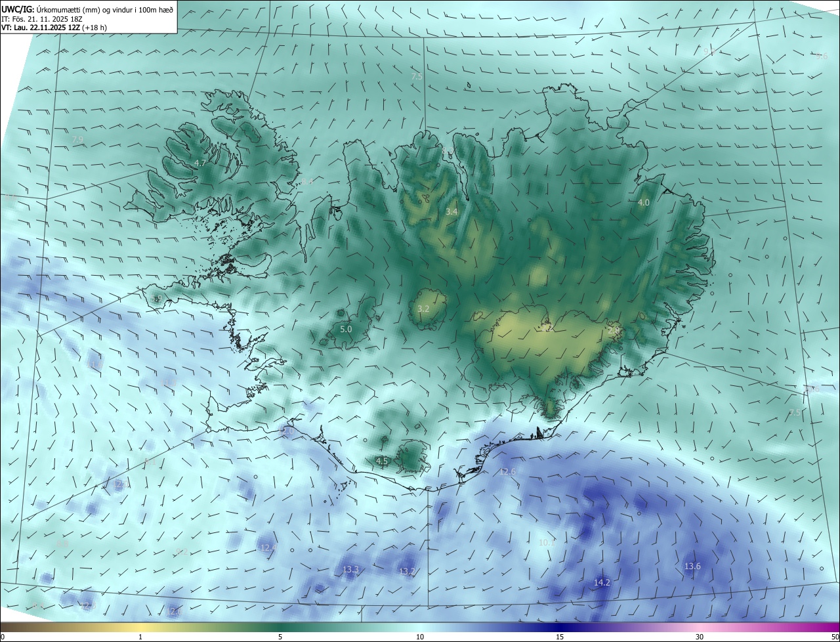
Task: Click the 5 tick on the colour scale
Action: [280, 637]
